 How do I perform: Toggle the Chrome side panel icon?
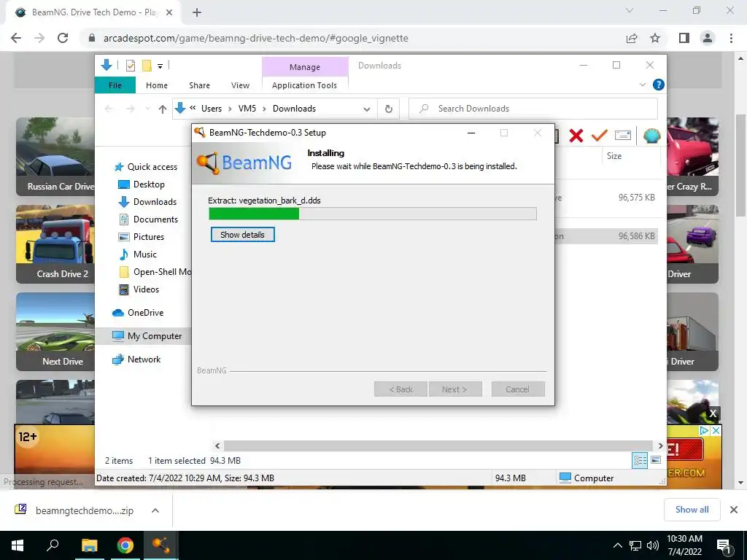[684, 38]
